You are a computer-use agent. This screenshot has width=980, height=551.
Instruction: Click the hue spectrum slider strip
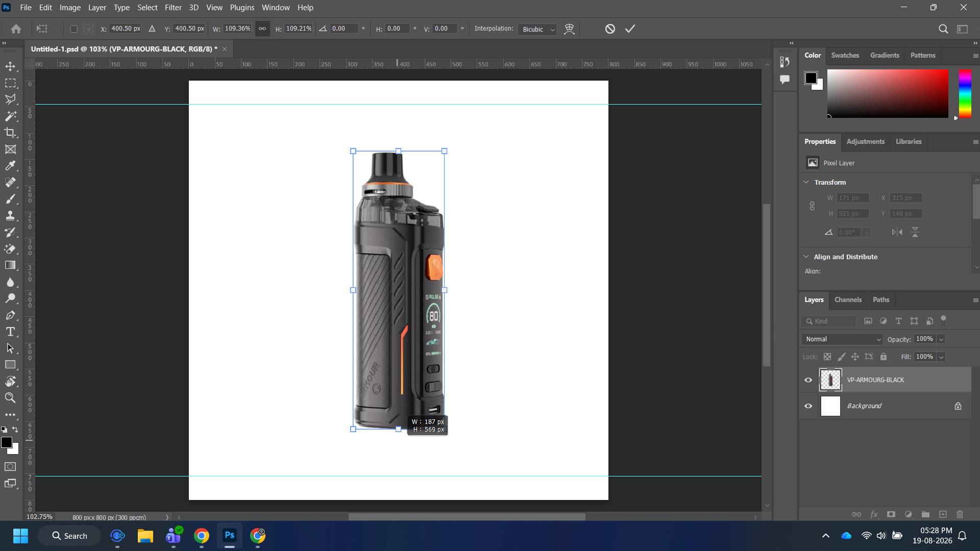pyautogui.click(x=965, y=94)
